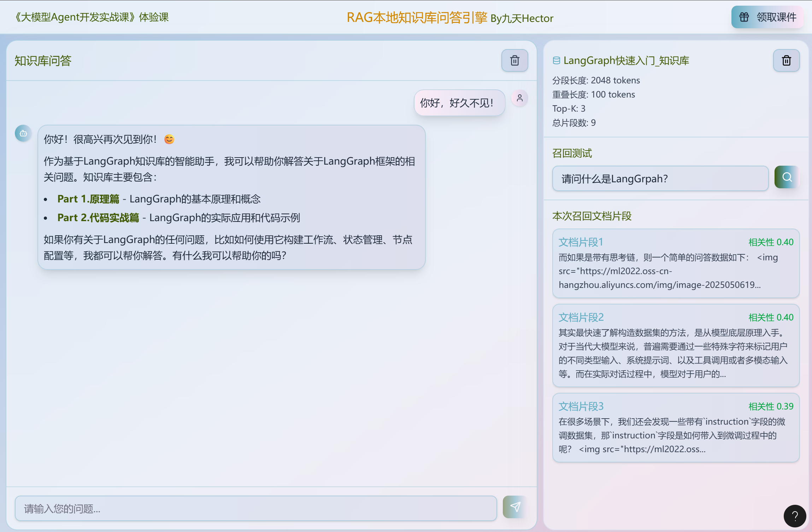Click the recall test query field
The height and width of the screenshot is (532, 812).
click(x=660, y=178)
